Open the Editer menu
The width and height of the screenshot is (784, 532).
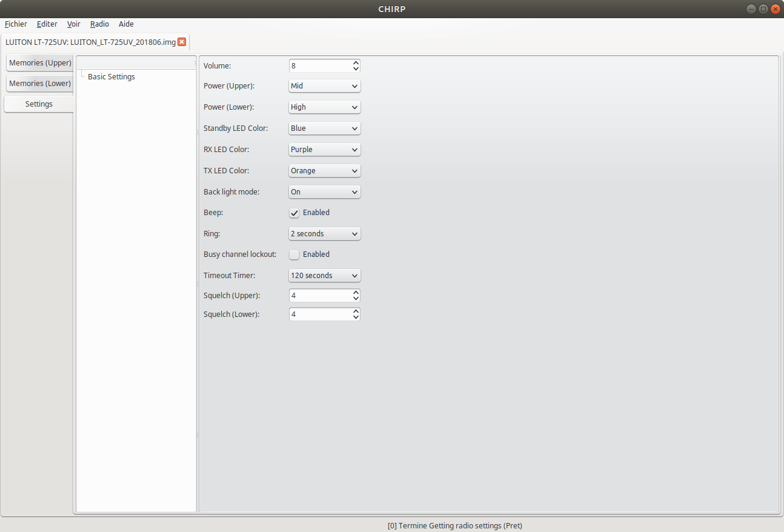pyautogui.click(x=47, y=24)
